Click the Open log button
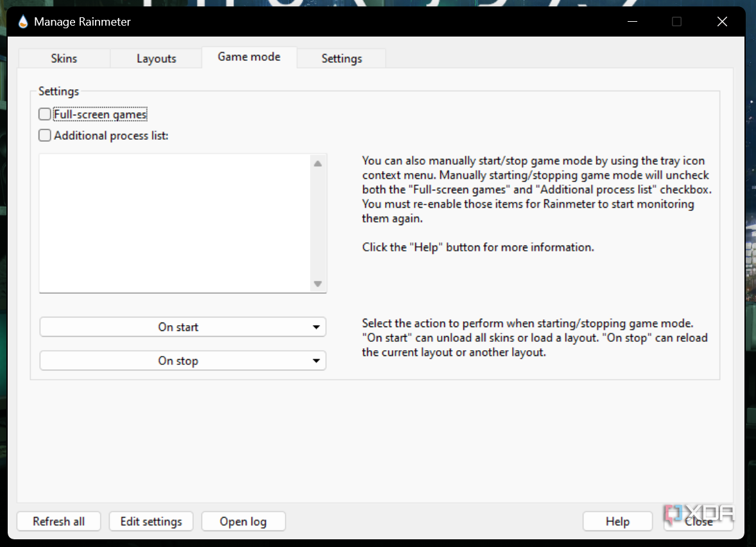 tap(243, 521)
